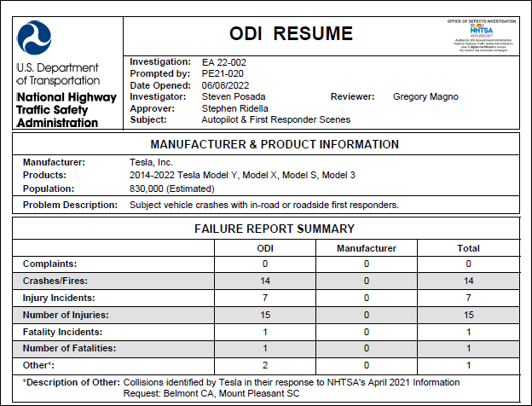Click the ODI column header
Image resolution: width=532 pixels, height=406 pixels.
pos(265,248)
